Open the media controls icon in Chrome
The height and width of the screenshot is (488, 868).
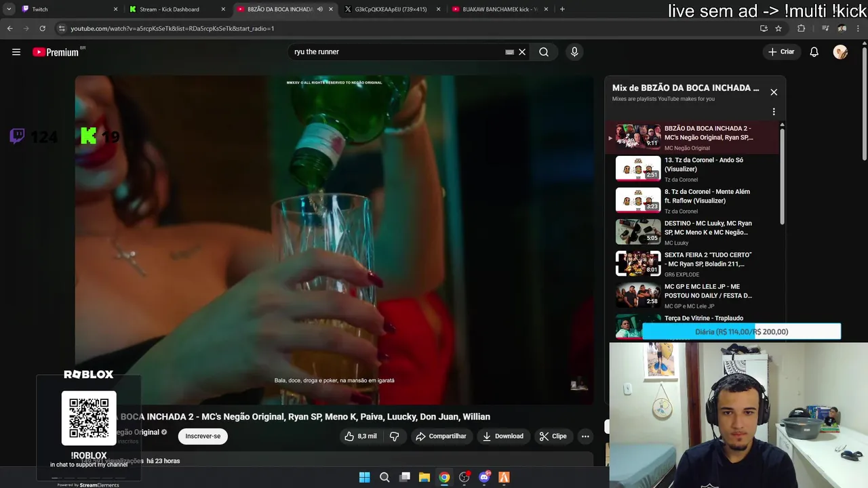point(825,28)
